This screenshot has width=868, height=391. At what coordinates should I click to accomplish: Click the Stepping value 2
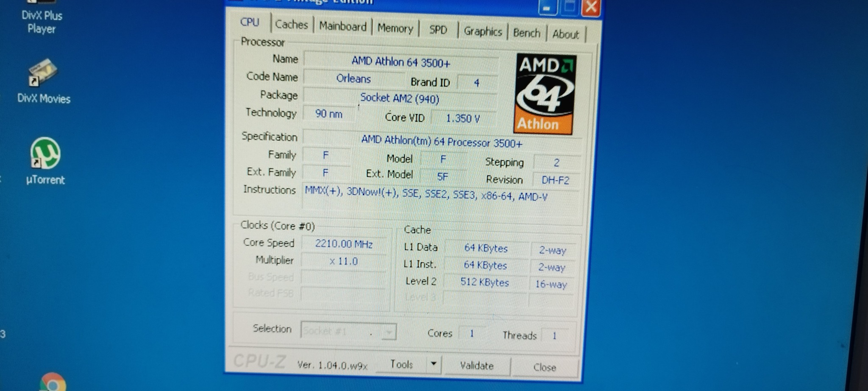(x=556, y=162)
